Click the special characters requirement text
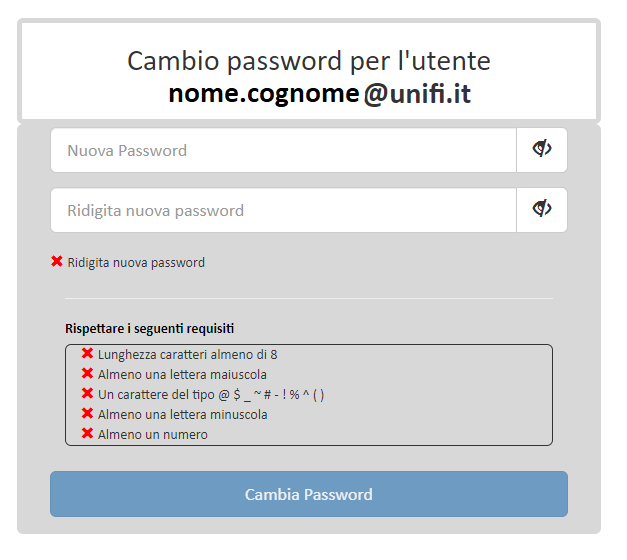 (211, 395)
